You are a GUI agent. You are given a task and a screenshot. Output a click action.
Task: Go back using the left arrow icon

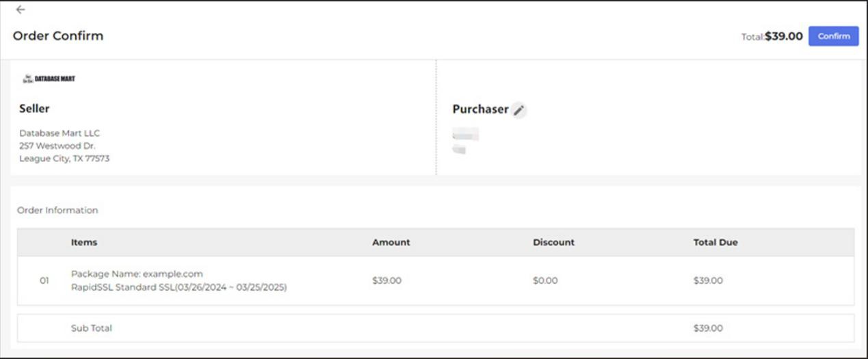[21, 10]
